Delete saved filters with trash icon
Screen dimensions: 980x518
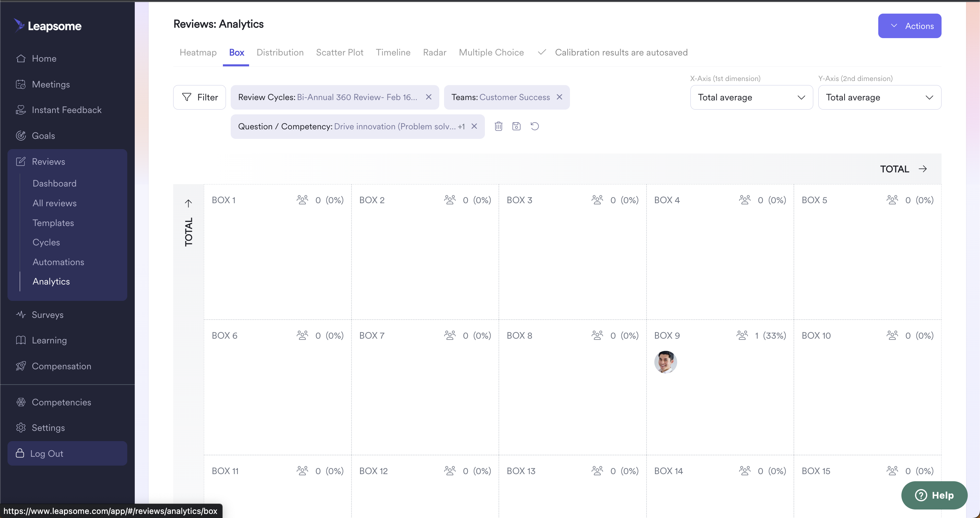point(499,126)
